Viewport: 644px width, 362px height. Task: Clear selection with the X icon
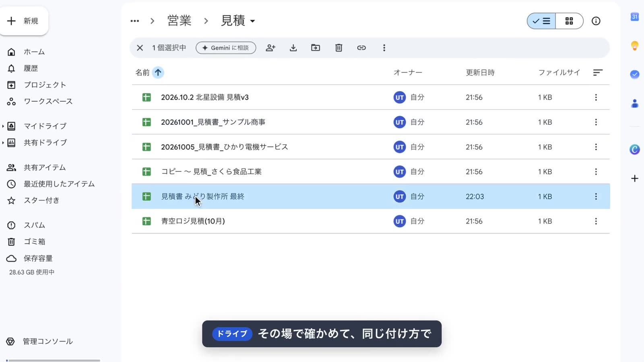click(x=140, y=48)
